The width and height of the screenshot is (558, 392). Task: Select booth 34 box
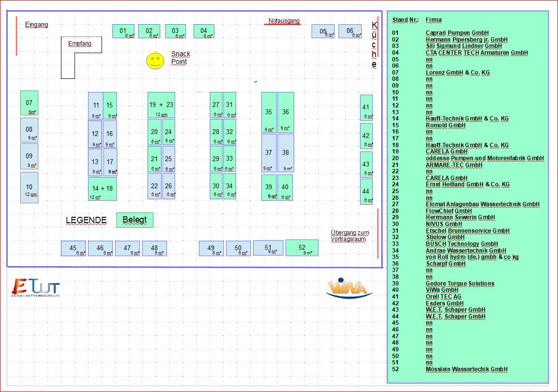tap(229, 186)
